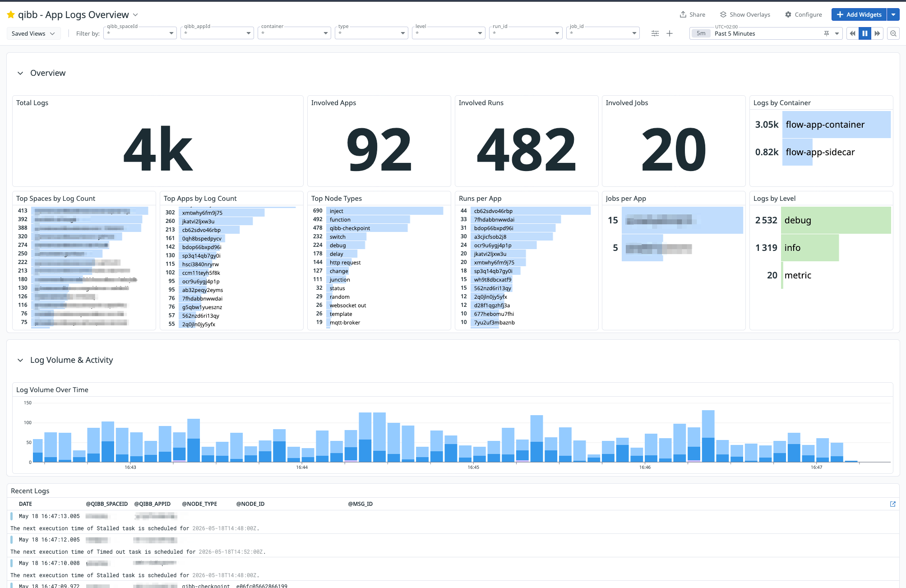Click the @QIBB_SPACEID column header
Image resolution: width=906 pixels, height=588 pixels.
coord(107,504)
